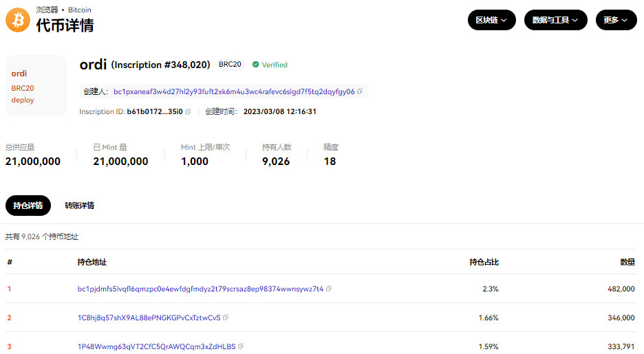This screenshot has height=354, width=644.
Task: Open the 区块链 dropdown menu
Action: 491,21
